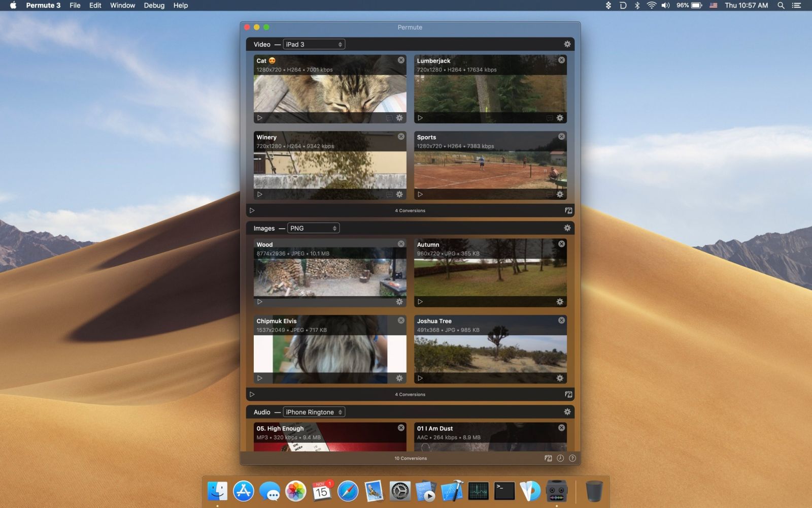Open settings gear for the Audio section
This screenshot has width=812, height=508.
567,411
